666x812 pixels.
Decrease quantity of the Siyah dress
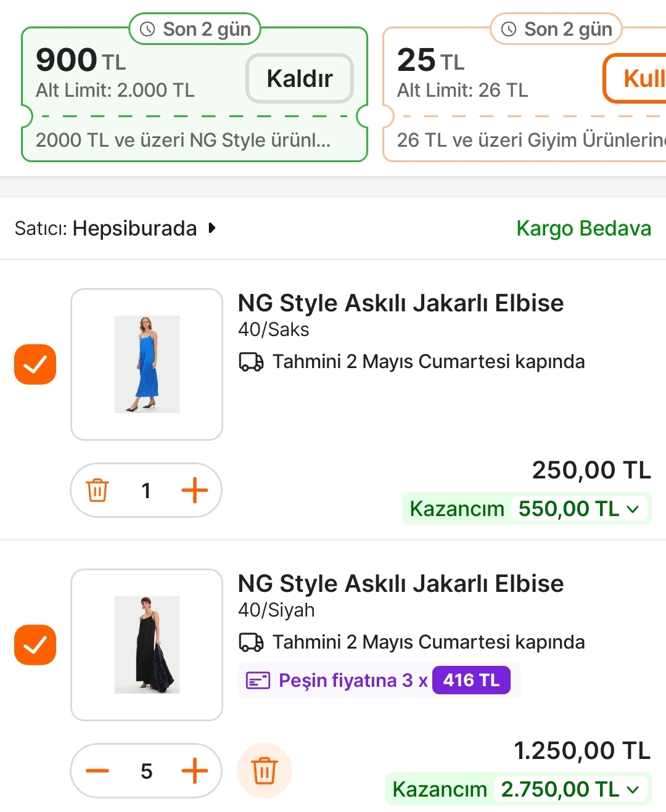click(97, 771)
